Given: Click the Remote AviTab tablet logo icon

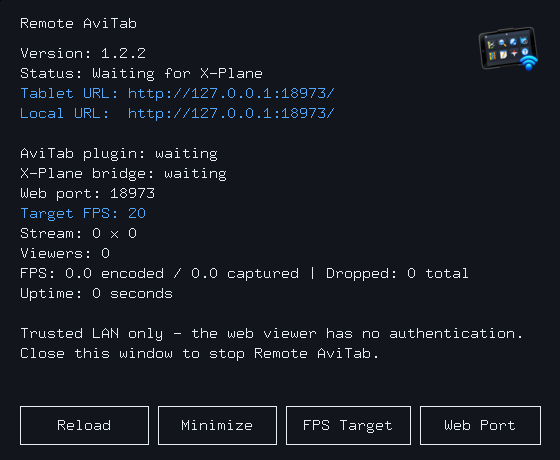Looking at the screenshot, I should coord(509,49).
